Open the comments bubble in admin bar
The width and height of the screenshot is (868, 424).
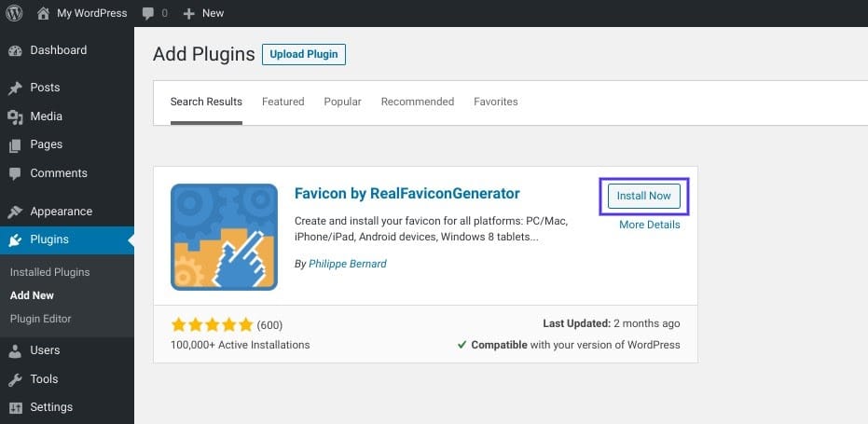click(x=149, y=13)
